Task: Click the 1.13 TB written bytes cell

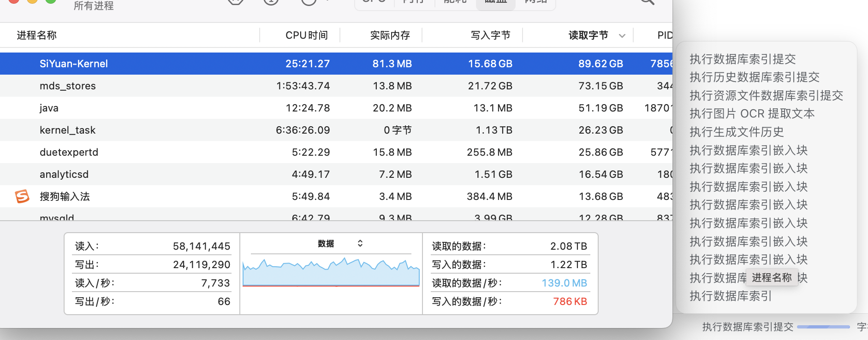Action: 494,130
